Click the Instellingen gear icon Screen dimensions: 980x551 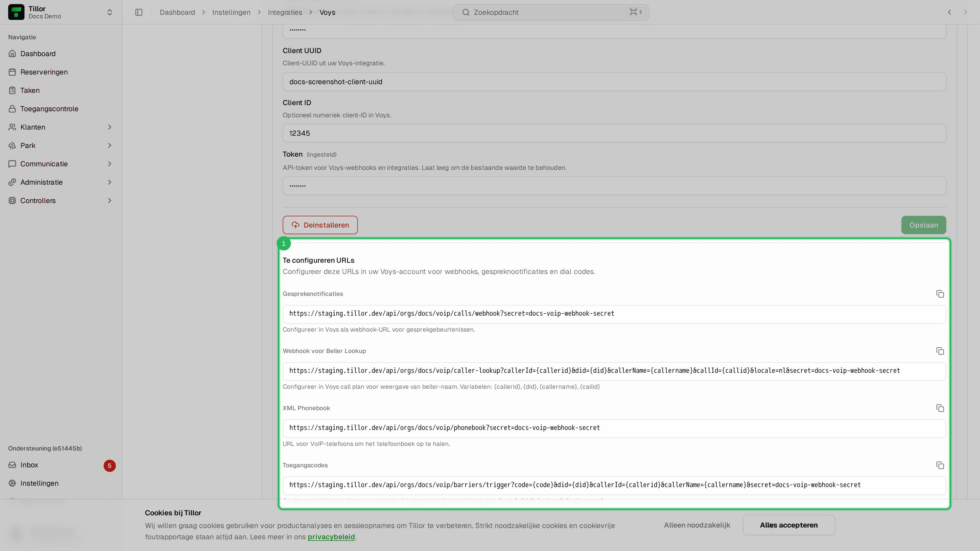point(12,483)
